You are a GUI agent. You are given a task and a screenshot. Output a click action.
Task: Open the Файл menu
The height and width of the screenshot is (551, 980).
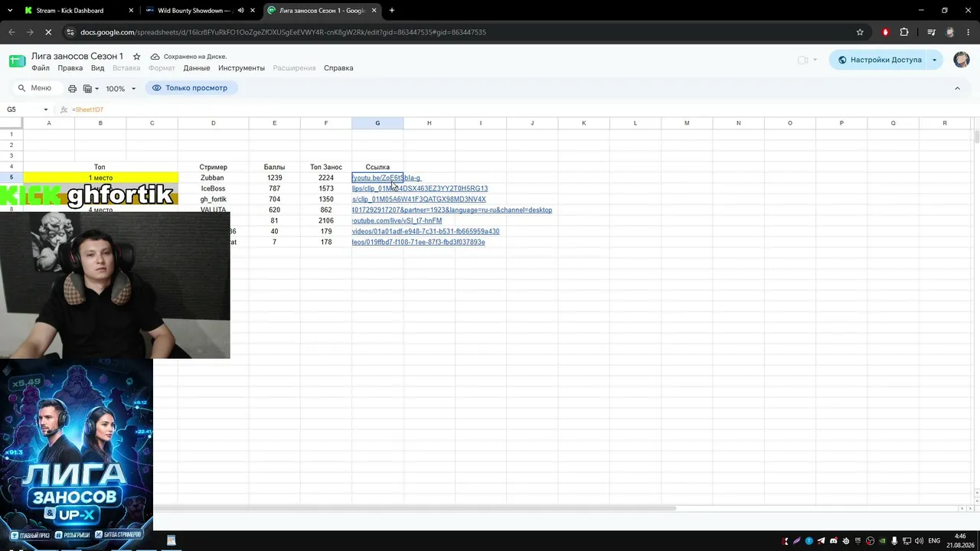(x=41, y=68)
